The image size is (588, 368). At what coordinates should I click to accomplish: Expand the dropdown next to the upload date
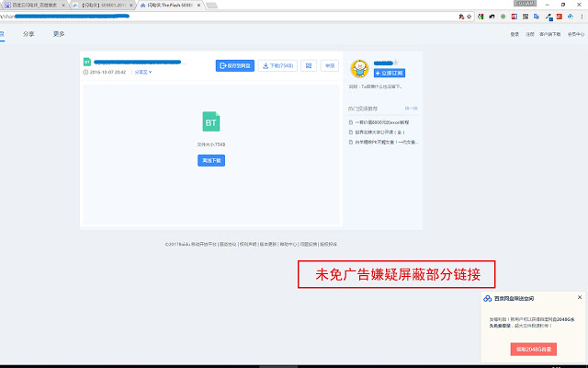point(143,72)
